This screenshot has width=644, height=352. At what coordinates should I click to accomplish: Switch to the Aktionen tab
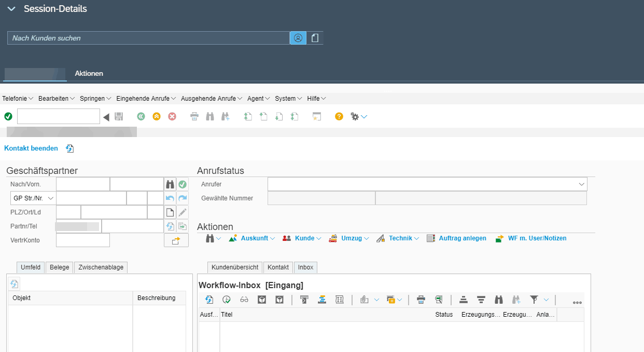click(89, 73)
